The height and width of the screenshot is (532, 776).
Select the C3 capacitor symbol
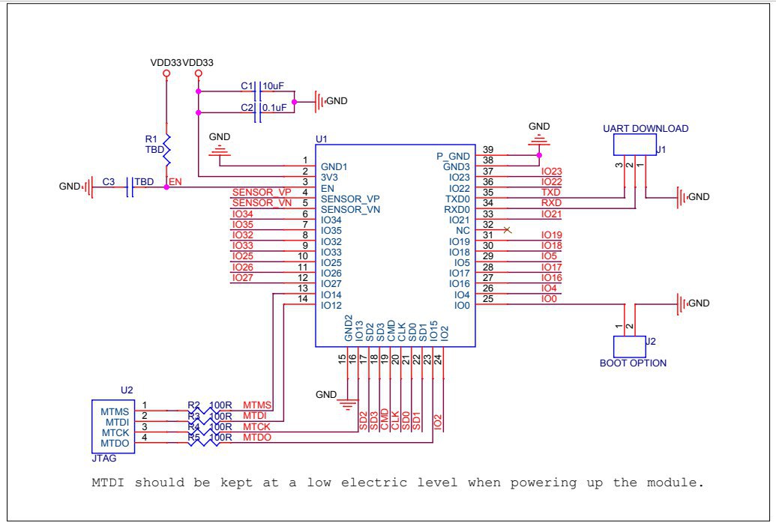coord(130,187)
